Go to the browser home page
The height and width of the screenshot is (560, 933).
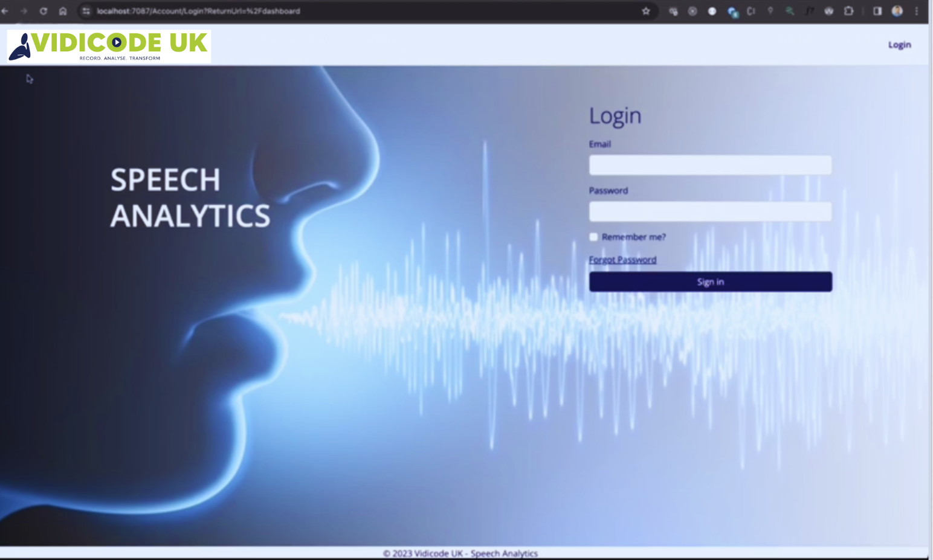point(63,11)
